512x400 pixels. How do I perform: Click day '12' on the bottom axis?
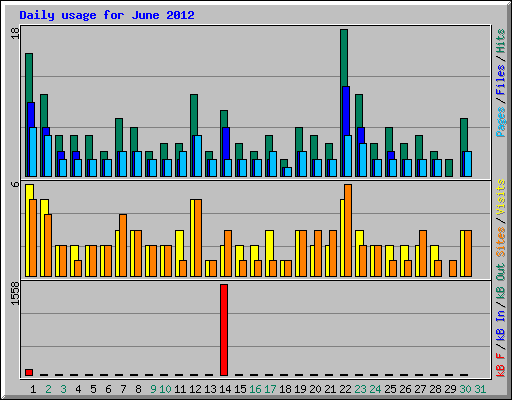click(195, 389)
